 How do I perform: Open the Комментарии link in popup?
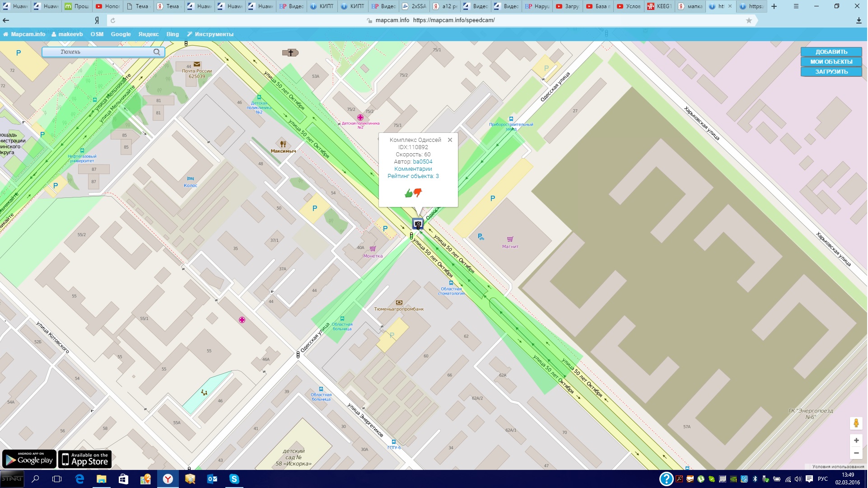click(x=413, y=169)
